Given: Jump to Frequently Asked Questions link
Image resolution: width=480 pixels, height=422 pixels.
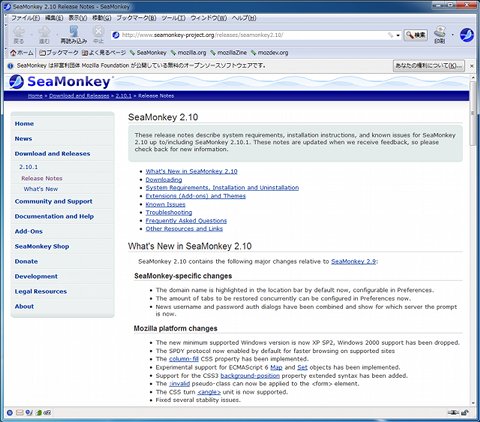Looking at the screenshot, I should 186,221.
